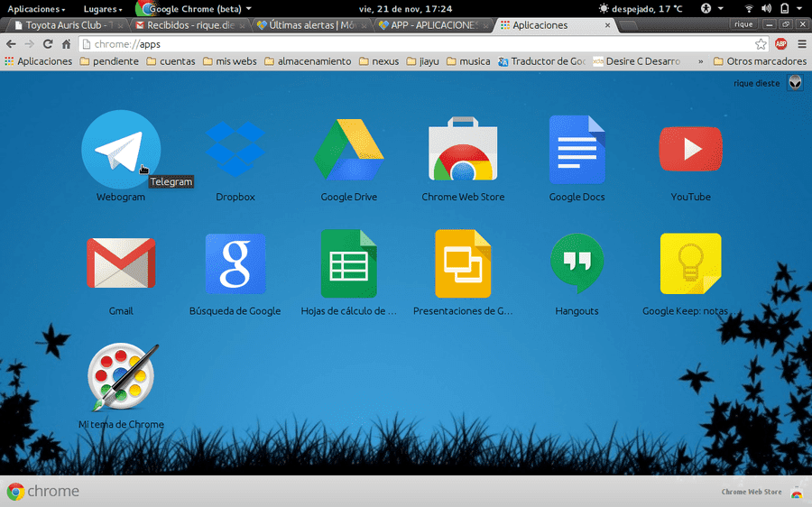The height and width of the screenshot is (507, 812).
Task: Click the browser back arrow
Action: 12,44
